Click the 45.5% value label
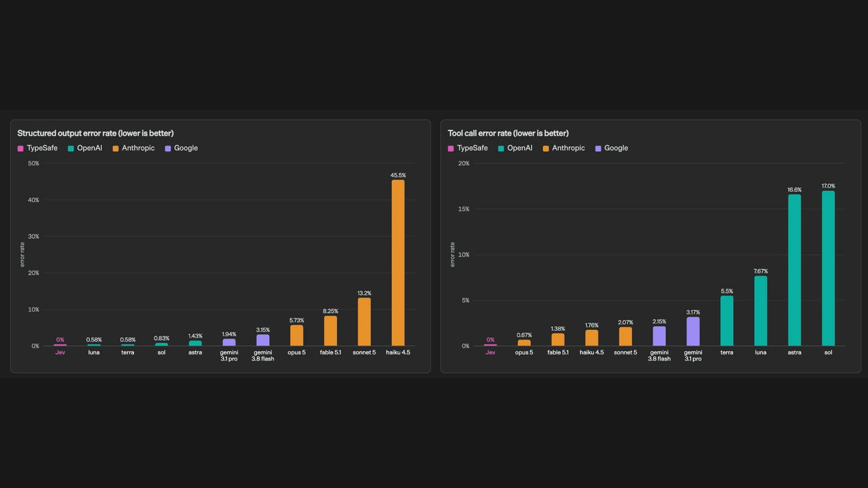 tap(398, 176)
